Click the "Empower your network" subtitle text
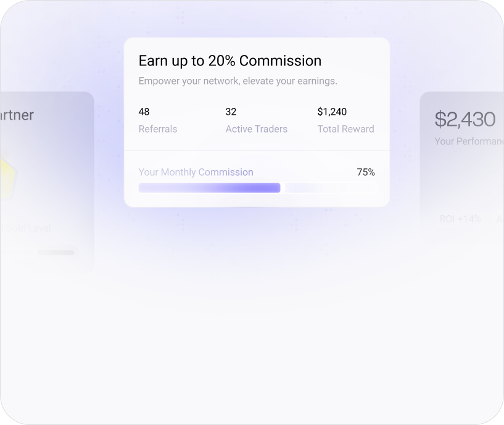This screenshot has width=504, height=425. tap(238, 81)
